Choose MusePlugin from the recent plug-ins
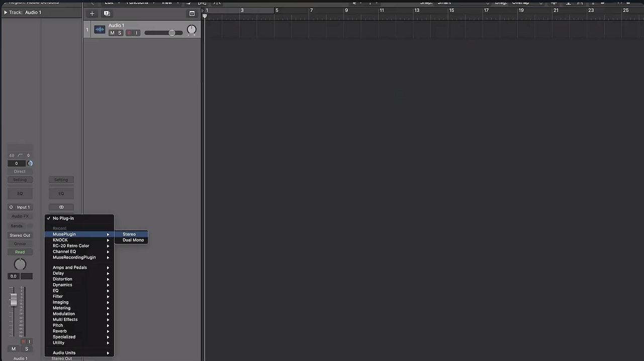The height and width of the screenshot is (361, 644). (79, 234)
